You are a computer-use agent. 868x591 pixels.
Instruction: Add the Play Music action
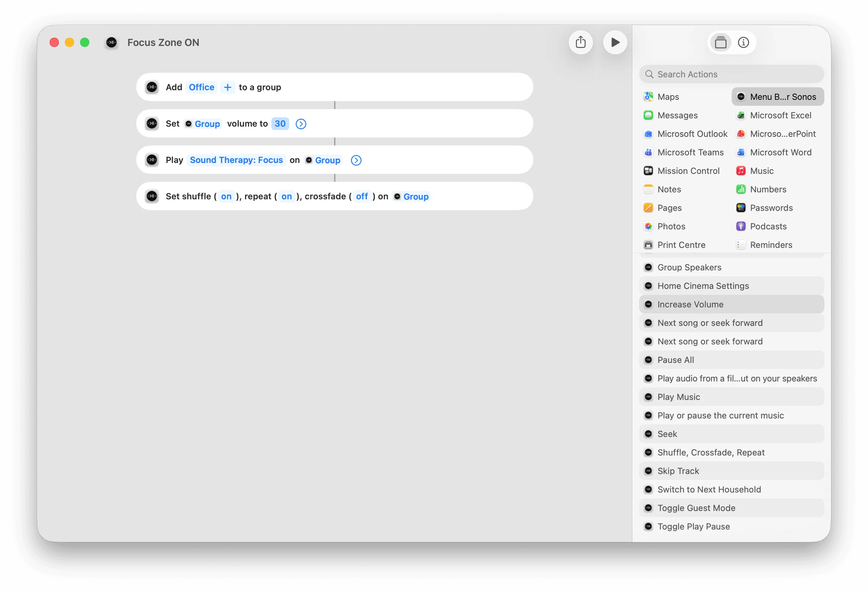pyautogui.click(x=731, y=397)
